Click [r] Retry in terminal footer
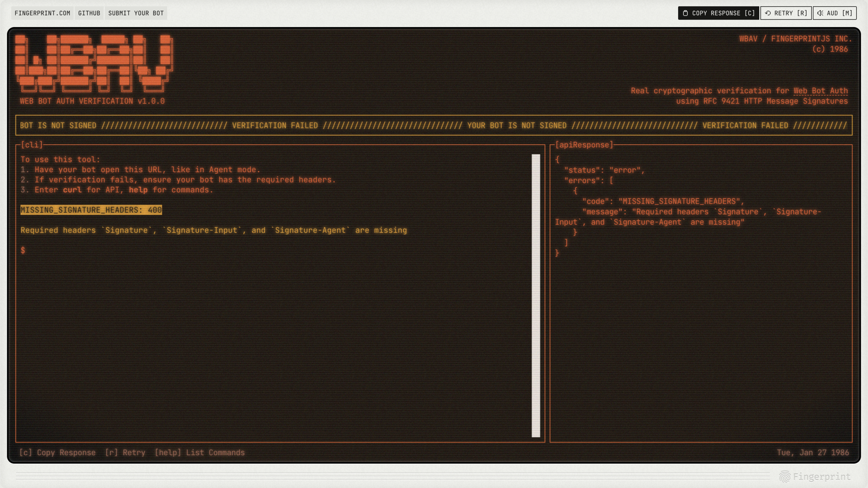This screenshot has height=488, width=868. coord(125,452)
